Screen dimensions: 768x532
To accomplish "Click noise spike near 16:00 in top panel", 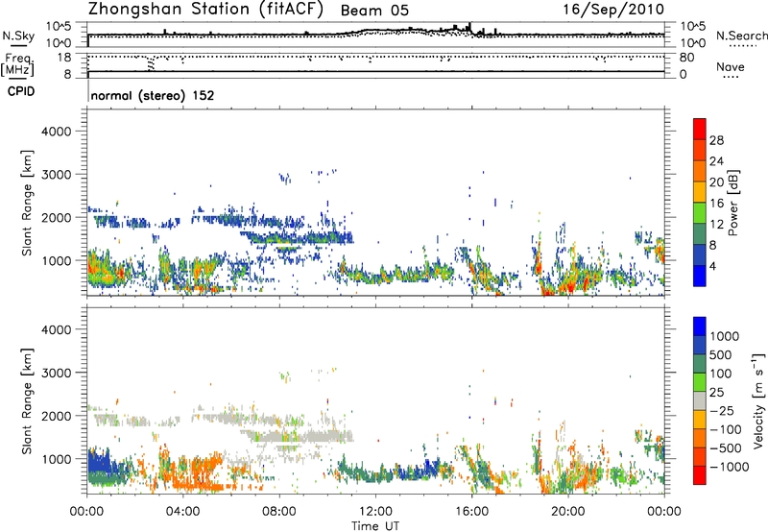I will [469, 28].
